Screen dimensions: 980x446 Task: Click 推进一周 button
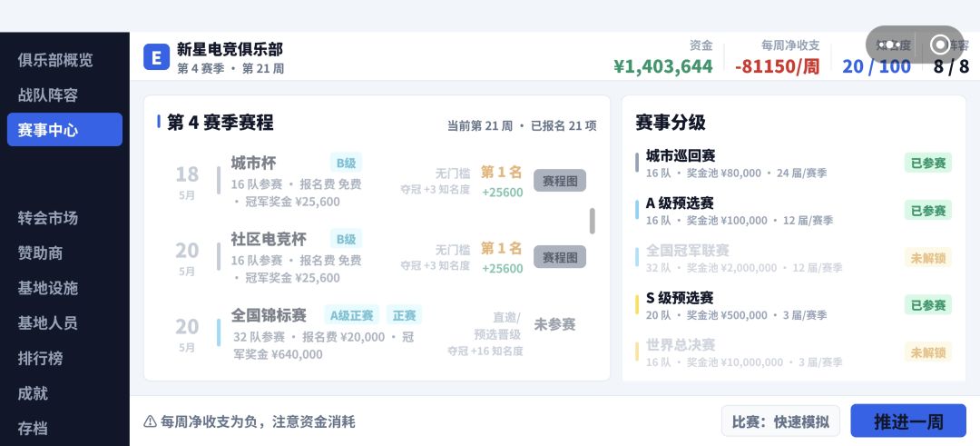click(x=908, y=421)
